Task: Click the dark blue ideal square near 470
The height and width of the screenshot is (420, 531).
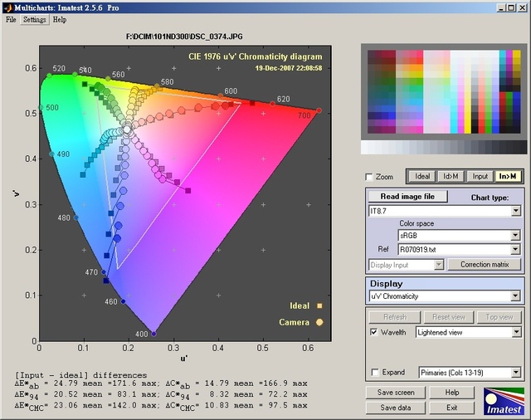Action: pos(106,281)
